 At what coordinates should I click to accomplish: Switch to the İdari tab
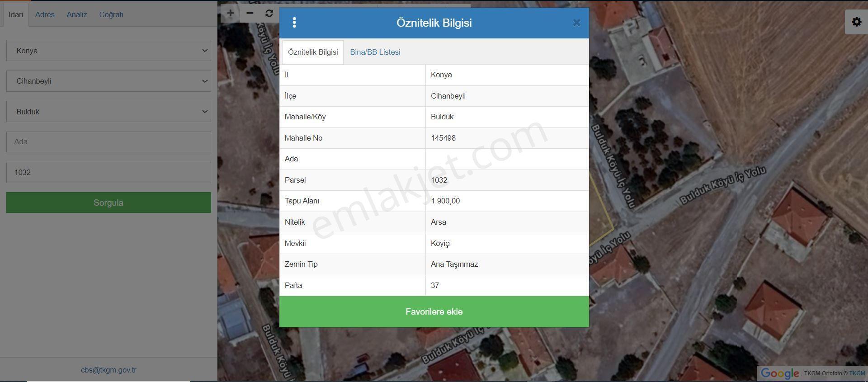click(16, 14)
